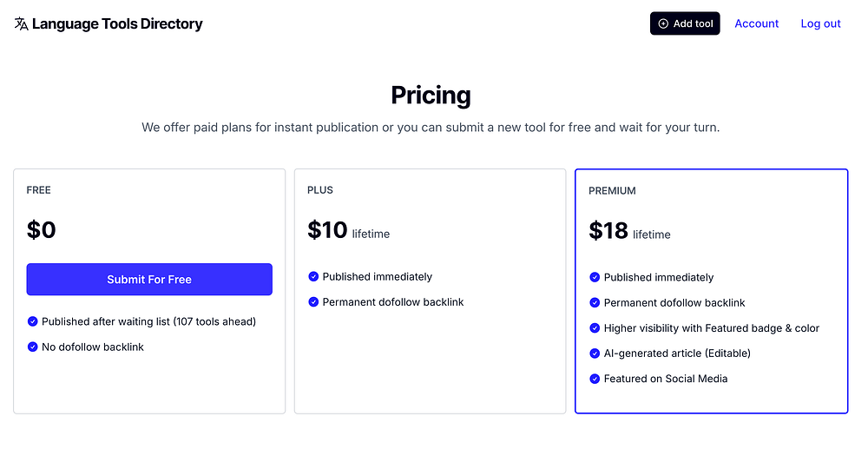Viewport: 868px width, 456px height.
Task: Select the Plus plan card heading
Action: click(320, 189)
